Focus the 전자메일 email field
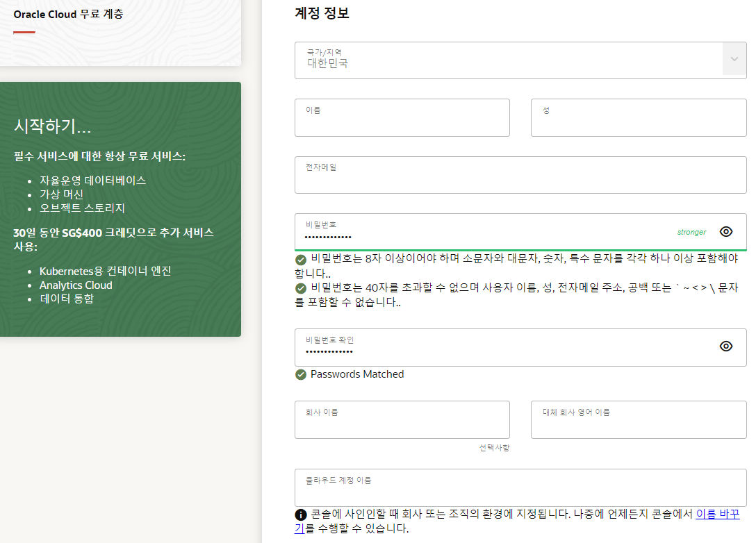756x543 pixels. [520, 175]
